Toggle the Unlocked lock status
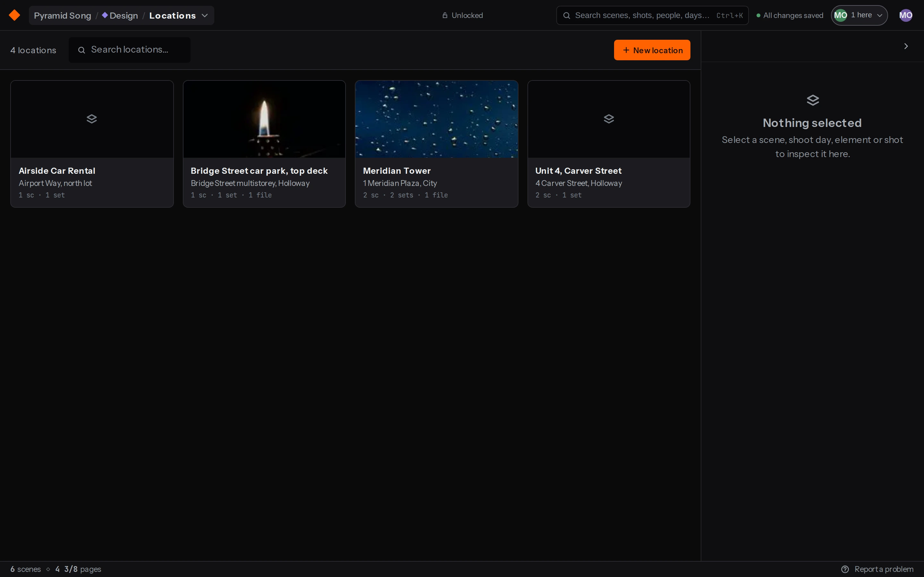The image size is (924, 577). [x=462, y=15]
